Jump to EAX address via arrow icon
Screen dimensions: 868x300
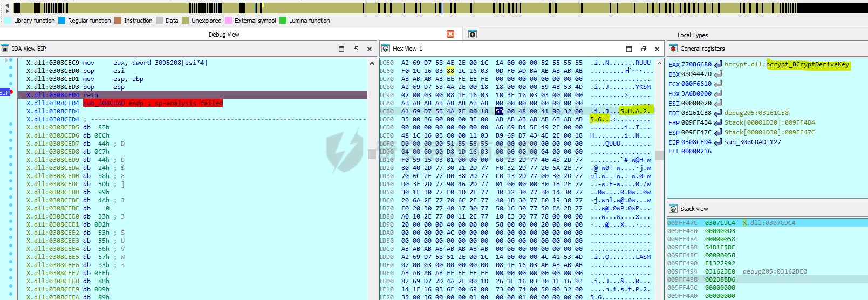point(718,65)
